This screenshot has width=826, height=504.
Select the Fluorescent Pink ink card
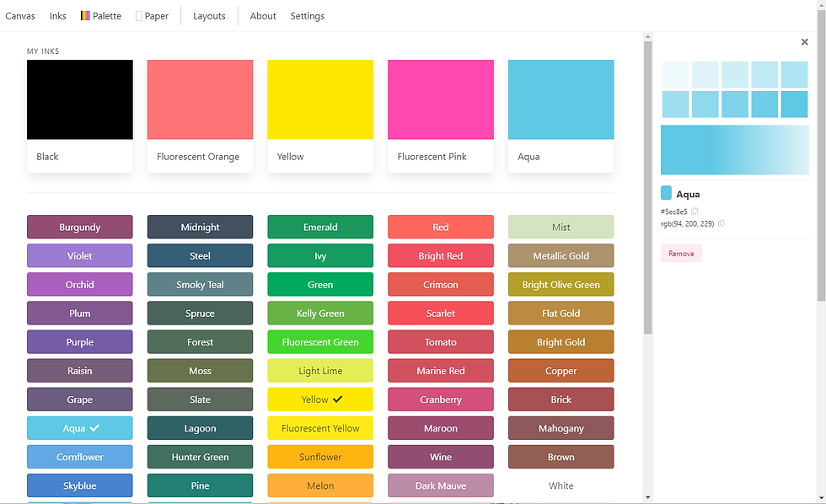point(440,115)
